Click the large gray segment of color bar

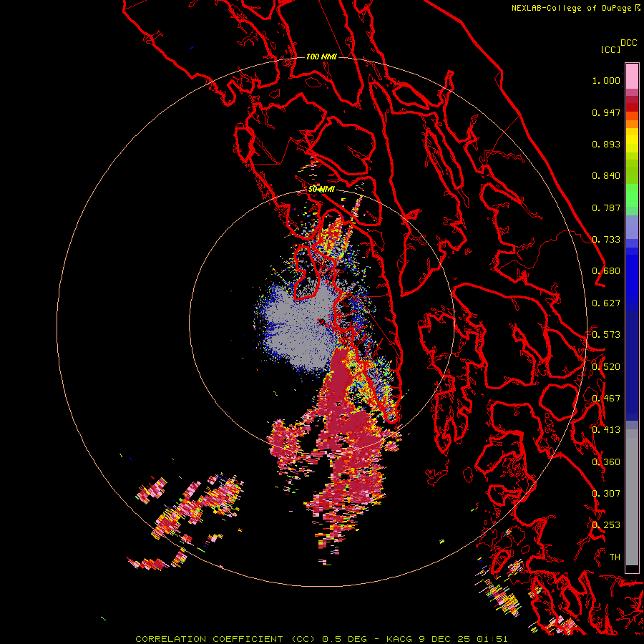(x=632, y=497)
